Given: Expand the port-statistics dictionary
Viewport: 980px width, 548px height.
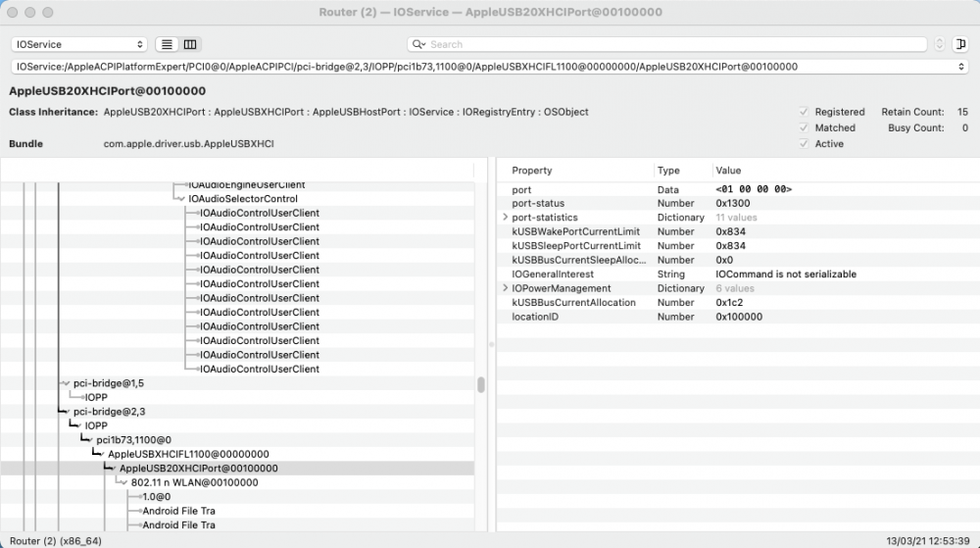Looking at the screenshot, I should tap(505, 218).
